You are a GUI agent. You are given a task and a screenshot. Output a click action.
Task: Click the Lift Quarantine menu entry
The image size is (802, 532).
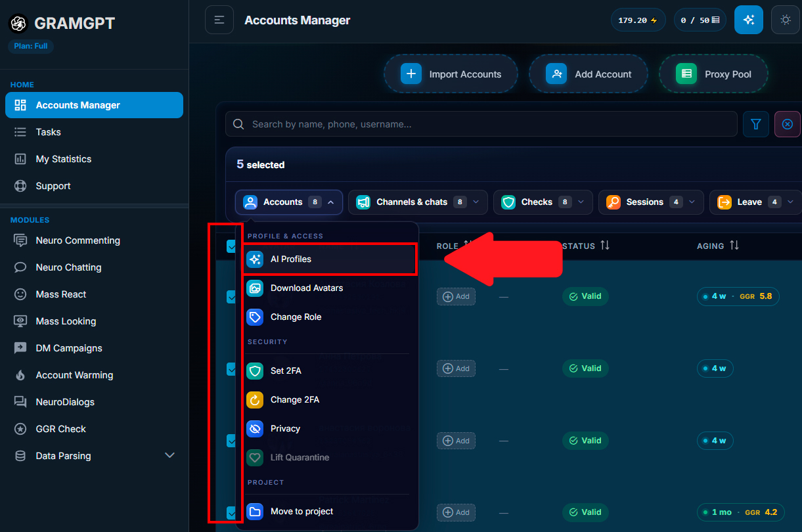(x=327, y=457)
